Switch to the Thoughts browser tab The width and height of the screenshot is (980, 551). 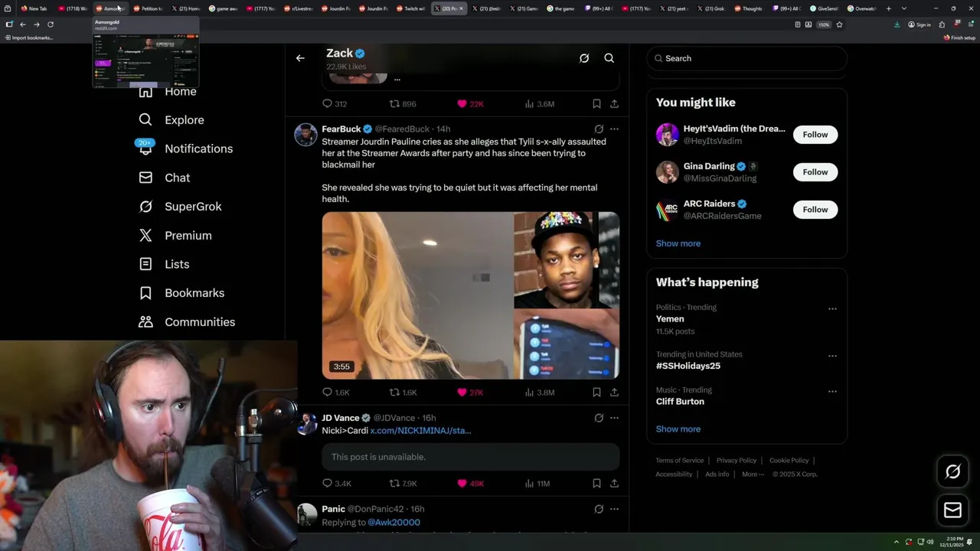(748, 8)
